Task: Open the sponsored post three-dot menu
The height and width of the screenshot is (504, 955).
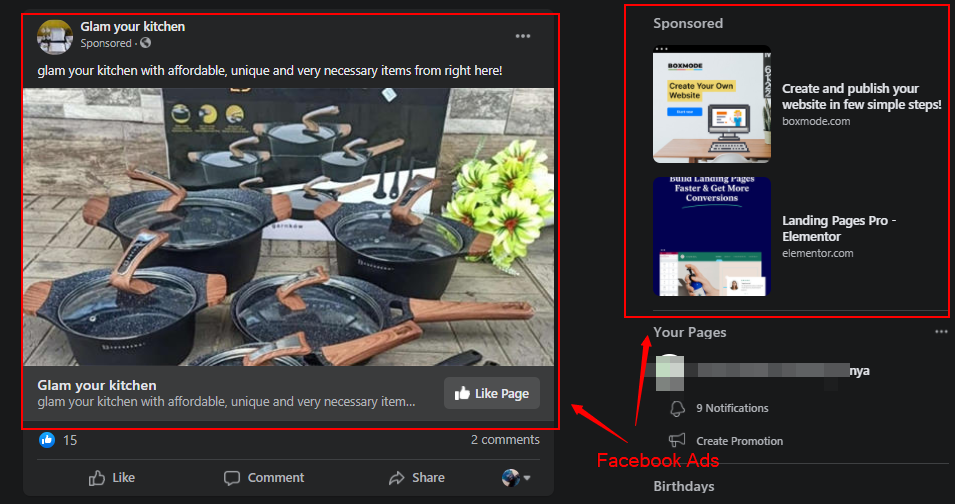Action: click(x=523, y=36)
